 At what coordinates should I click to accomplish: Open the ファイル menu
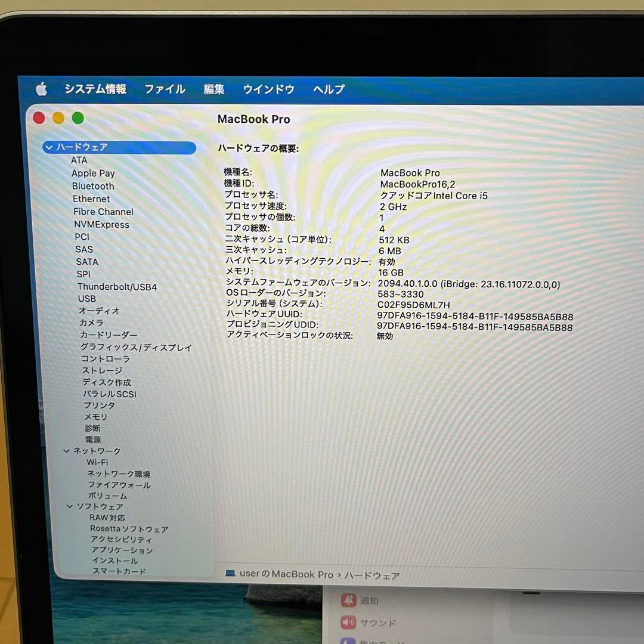click(165, 89)
